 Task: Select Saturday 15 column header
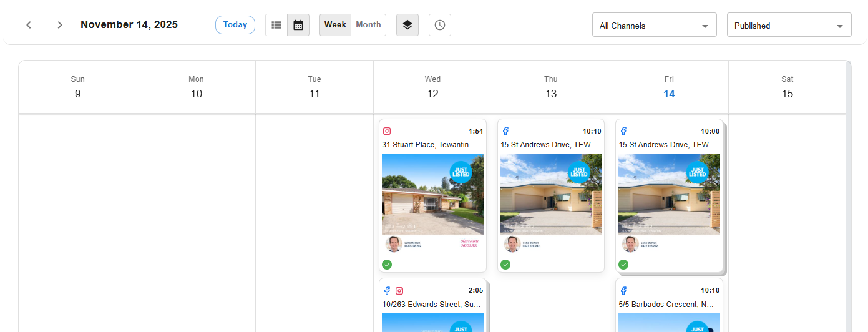788,87
